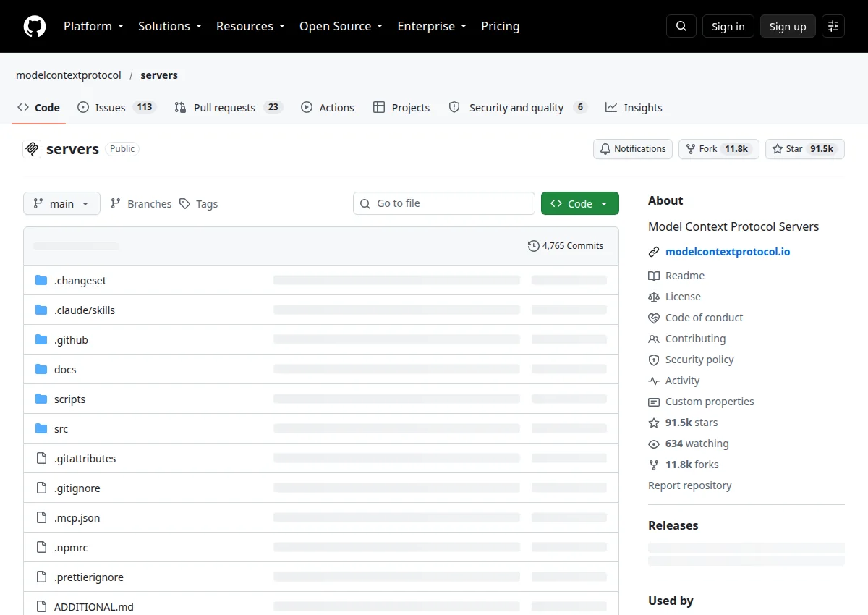Click the Go to file search field
The width and height of the screenshot is (868, 615).
pyautogui.click(x=444, y=203)
